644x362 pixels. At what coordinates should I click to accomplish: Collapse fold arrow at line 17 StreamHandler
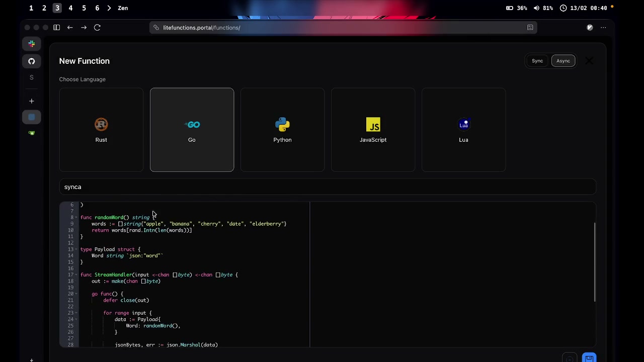pos(76,275)
